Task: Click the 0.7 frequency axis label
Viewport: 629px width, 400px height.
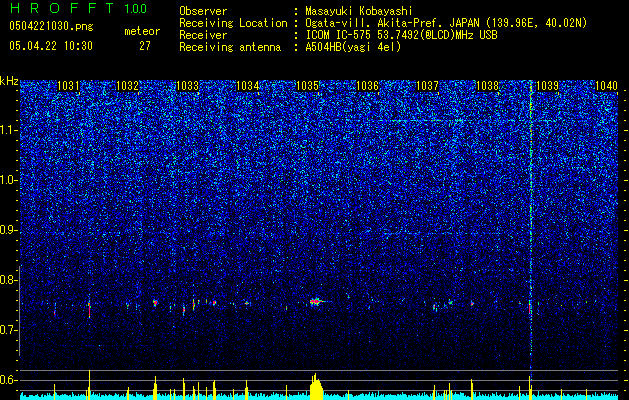Action: (8, 330)
